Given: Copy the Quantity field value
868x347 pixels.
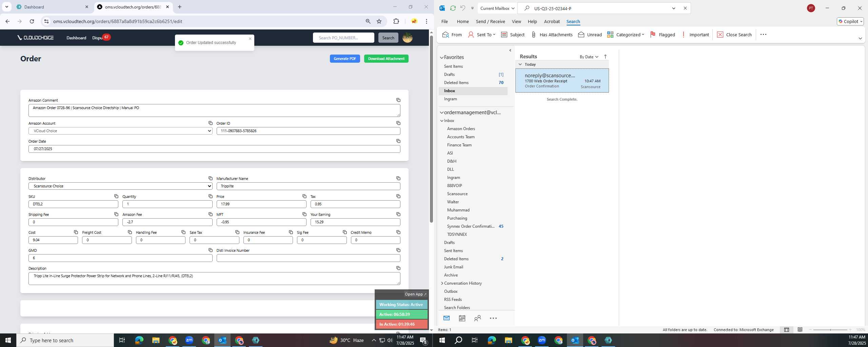Looking at the screenshot, I should [211, 196].
